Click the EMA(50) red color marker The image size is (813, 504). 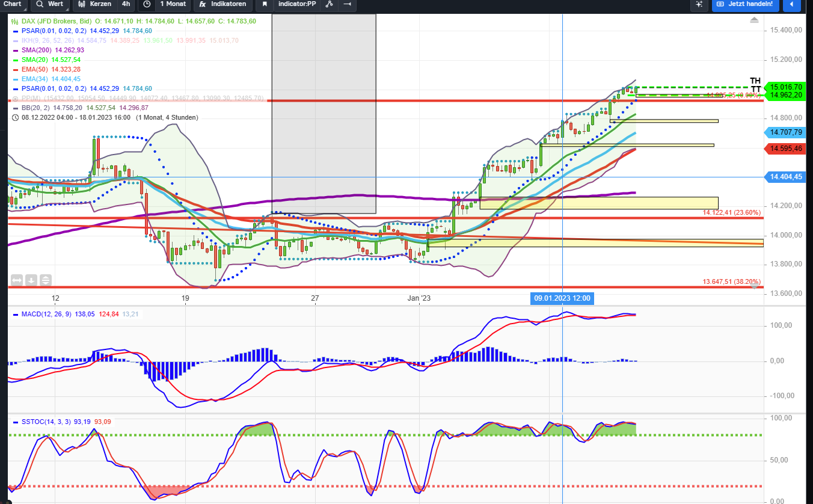coord(15,69)
